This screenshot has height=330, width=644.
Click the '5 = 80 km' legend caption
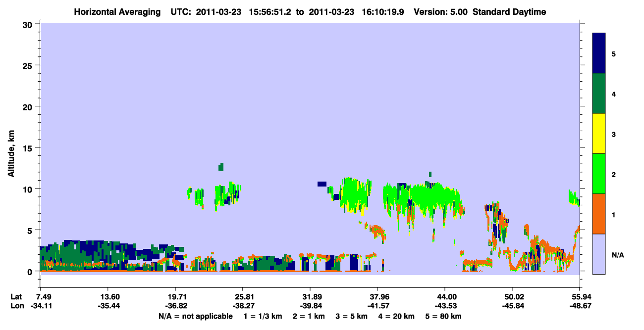tap(444, 316)
